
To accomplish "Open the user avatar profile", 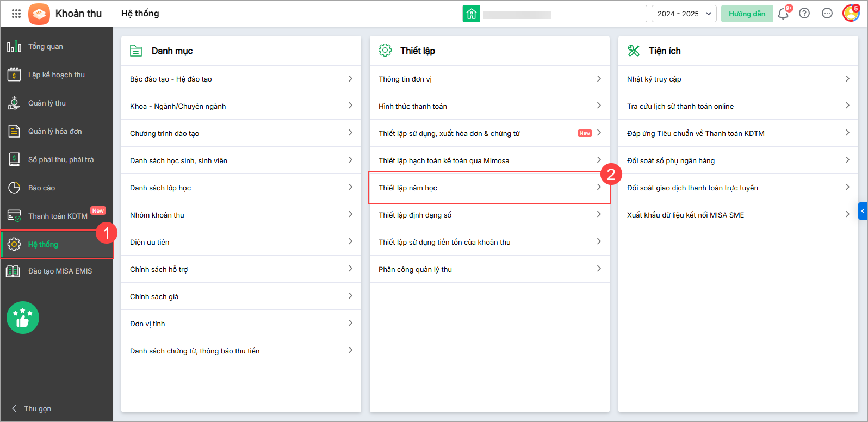I will 851,14.
